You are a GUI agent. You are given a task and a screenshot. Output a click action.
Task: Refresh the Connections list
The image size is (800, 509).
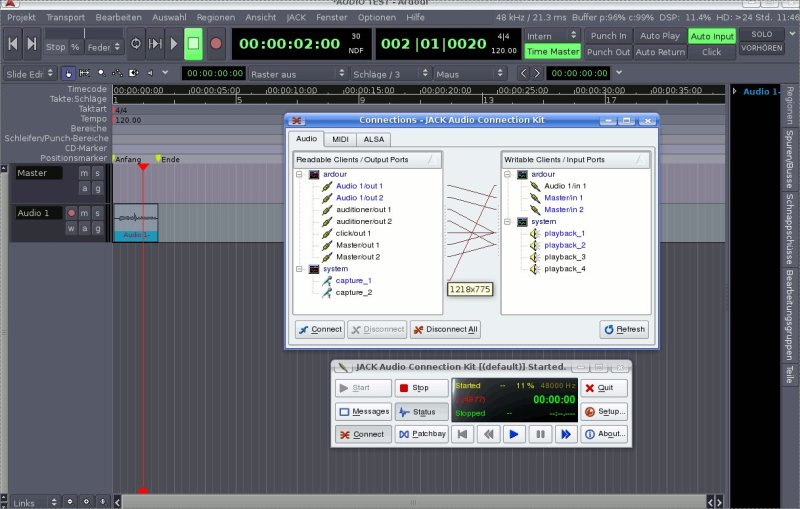click(x=624, y=329)
